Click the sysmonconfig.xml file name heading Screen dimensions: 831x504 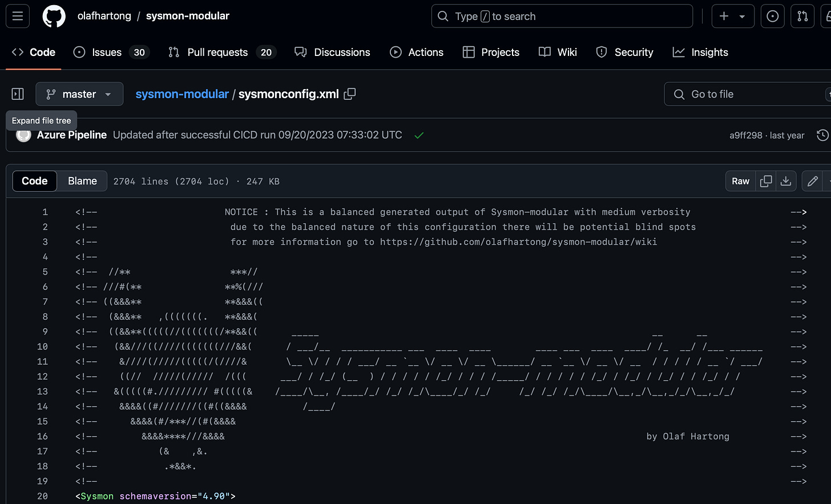[289, 94]
